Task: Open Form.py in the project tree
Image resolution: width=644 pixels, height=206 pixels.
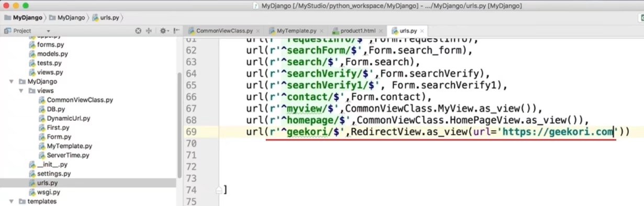Action: (x=59, y=137)
